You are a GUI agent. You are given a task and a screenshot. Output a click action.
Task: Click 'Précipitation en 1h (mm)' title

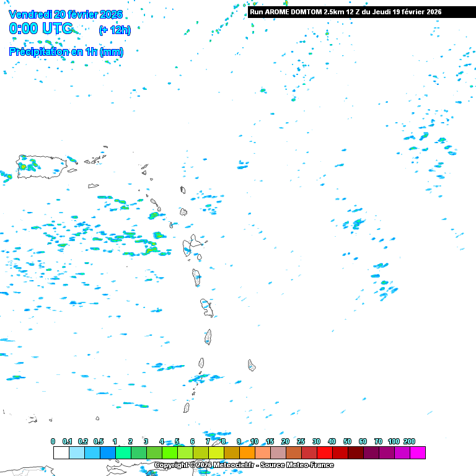tap(66, 52)
